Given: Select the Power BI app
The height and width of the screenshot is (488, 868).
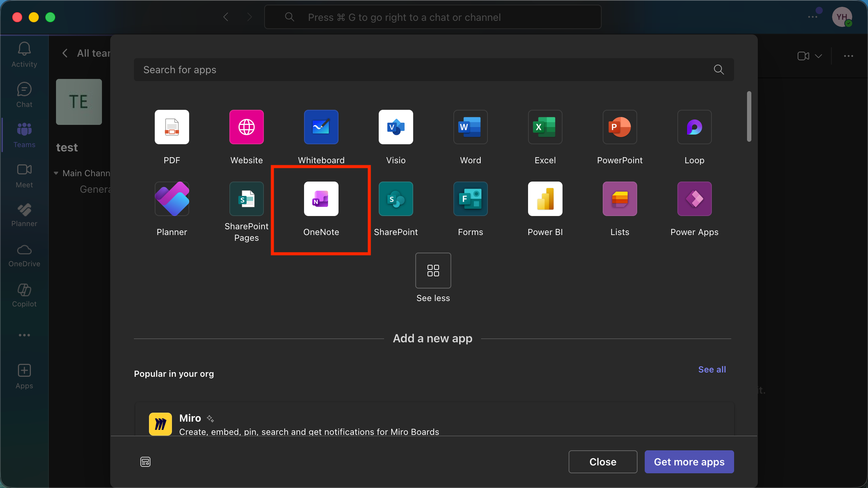Looking at the screenshot, I should coord(545,199).
